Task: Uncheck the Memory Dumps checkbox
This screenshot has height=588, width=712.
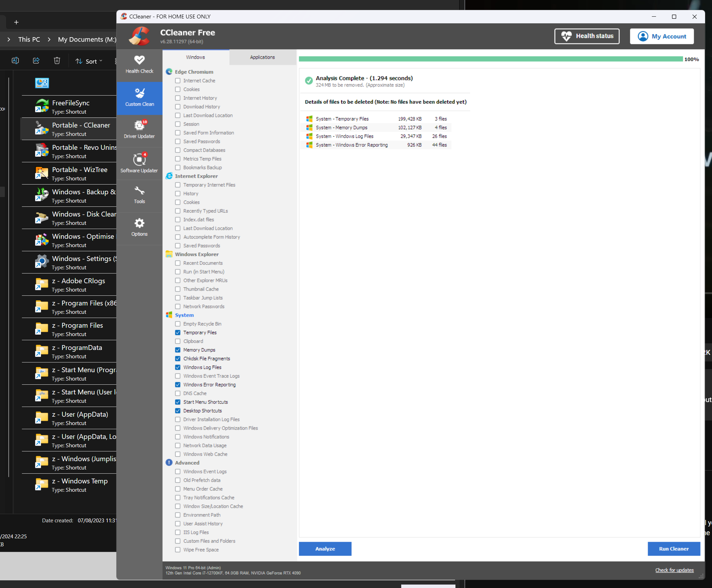Action: (178, 350)
